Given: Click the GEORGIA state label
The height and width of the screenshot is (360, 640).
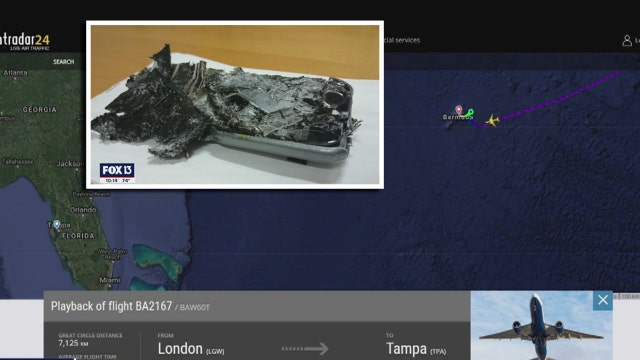Looking at the screenshot, I should 40,110.
